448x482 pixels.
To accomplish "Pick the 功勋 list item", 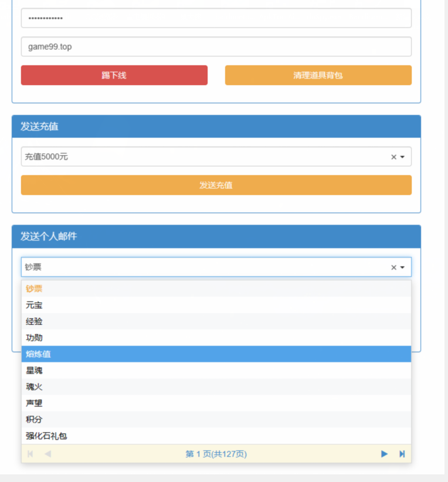I will [x=34, y=338].
